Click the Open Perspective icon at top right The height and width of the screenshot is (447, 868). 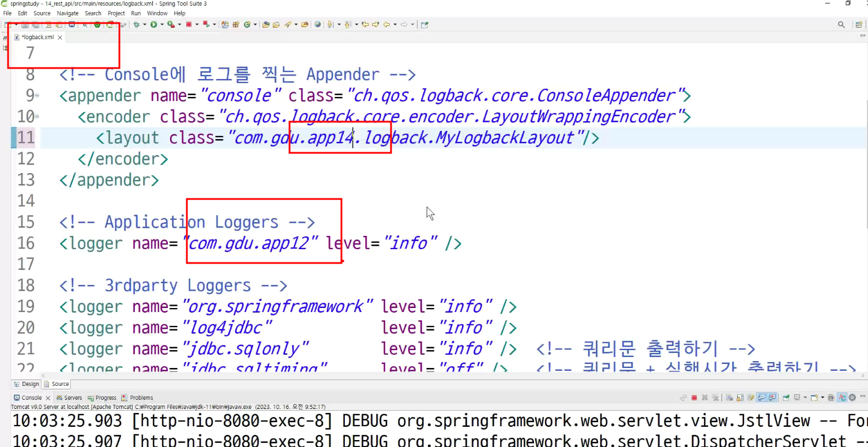859,25
